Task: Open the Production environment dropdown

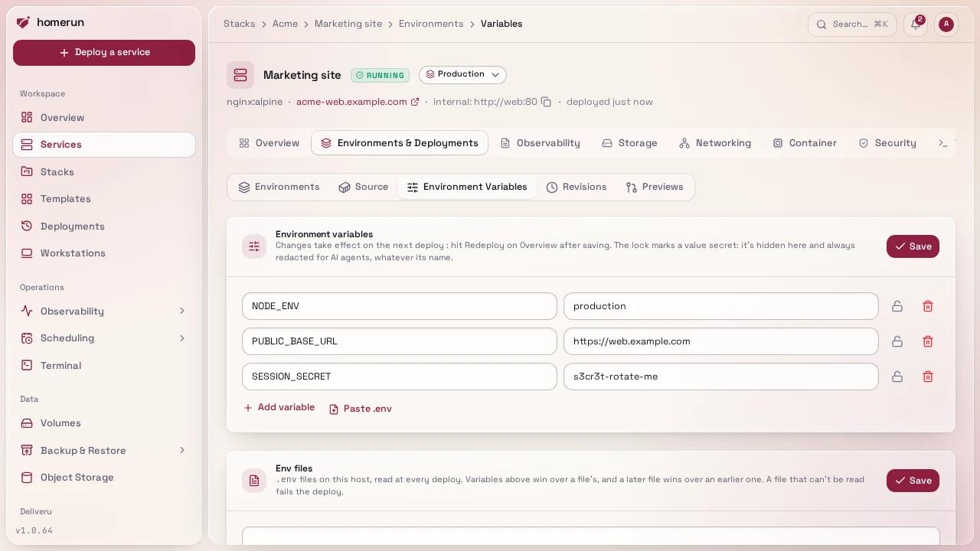Action: 462,75
